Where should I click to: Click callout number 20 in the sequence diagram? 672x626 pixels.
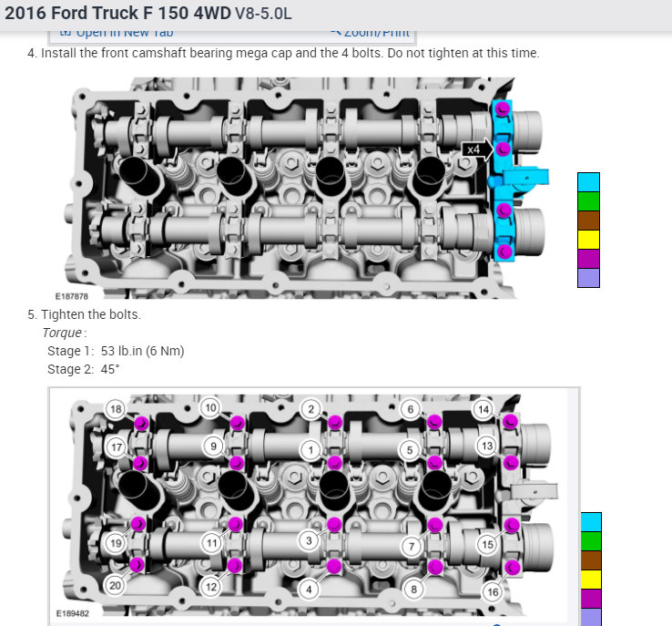pos(115,586)
